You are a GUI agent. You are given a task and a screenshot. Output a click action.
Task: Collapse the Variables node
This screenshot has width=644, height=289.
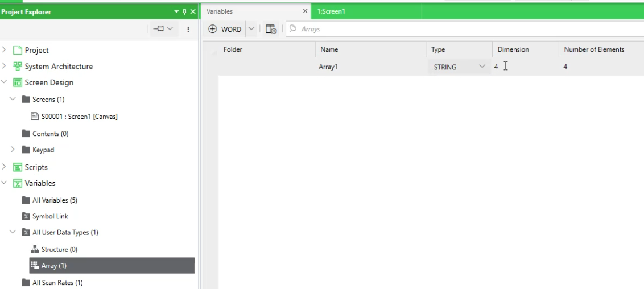(4, 183)
